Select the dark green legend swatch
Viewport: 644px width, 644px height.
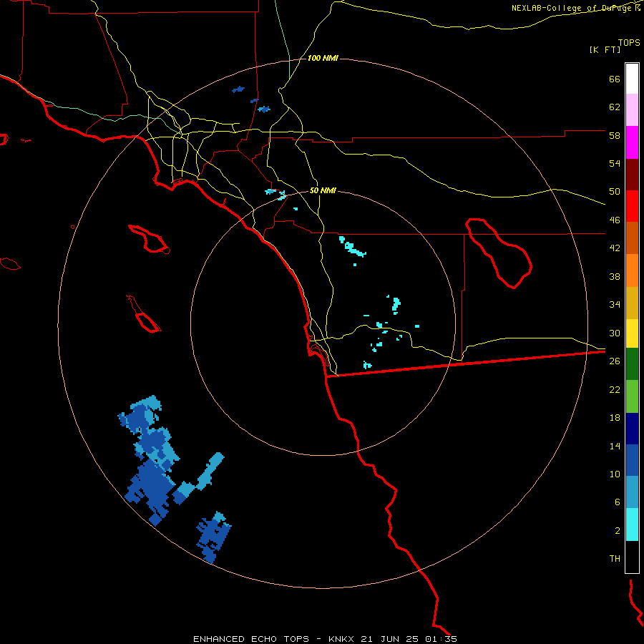pyautogui.click(x=632, y=364)
